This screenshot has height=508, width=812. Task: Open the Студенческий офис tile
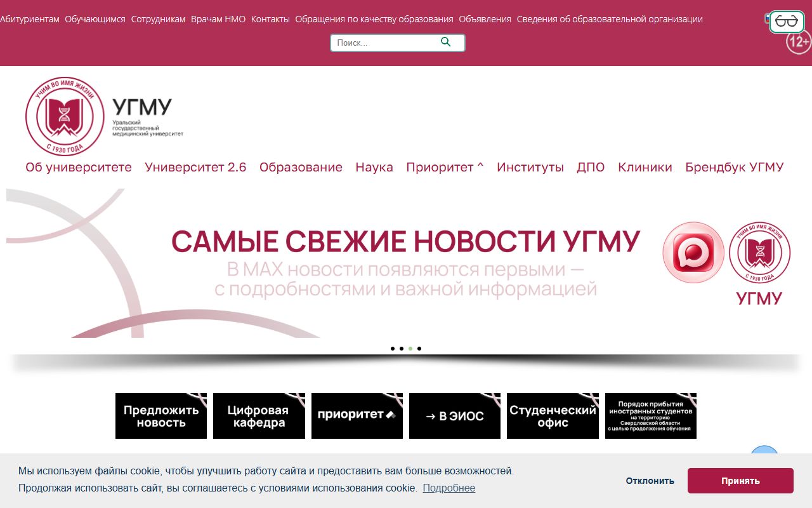(553, 416)
